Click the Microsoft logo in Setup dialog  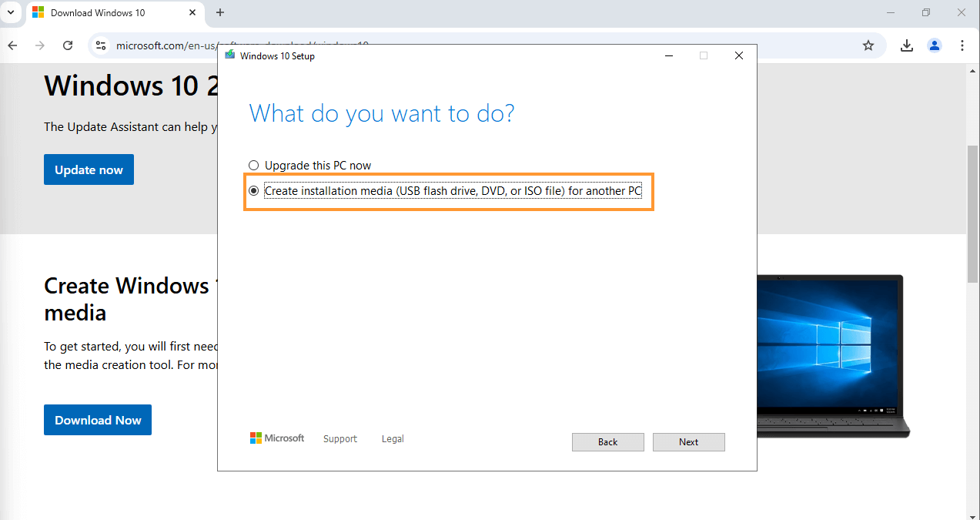277,438
